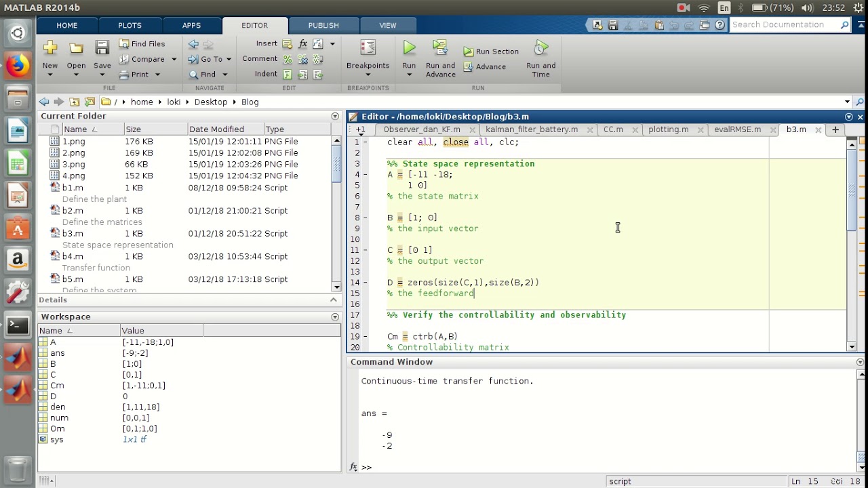Toggle breakpoint dash at line 11
The image size is (868, 488).
pyautogui.click(x=365, y=250)
